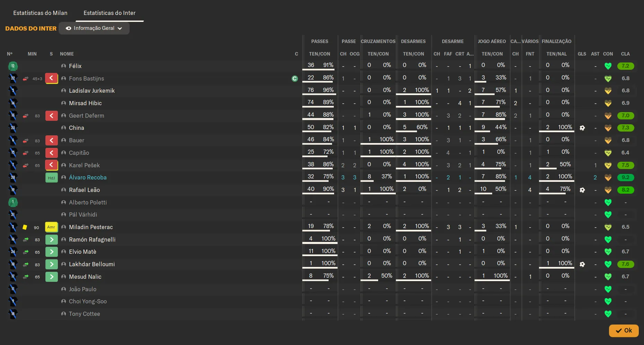Click Félix goalkeeper shirt icon

click(13, 66)
